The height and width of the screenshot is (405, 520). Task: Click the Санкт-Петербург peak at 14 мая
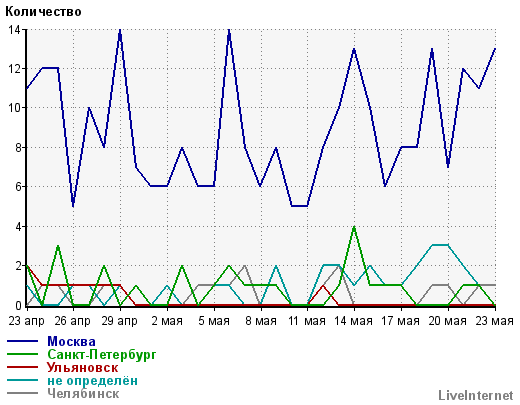coord(354,226)
